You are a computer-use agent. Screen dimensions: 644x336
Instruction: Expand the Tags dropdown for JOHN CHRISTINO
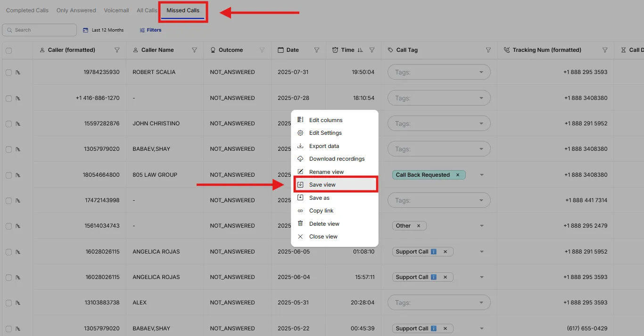[x=439, y=123]
